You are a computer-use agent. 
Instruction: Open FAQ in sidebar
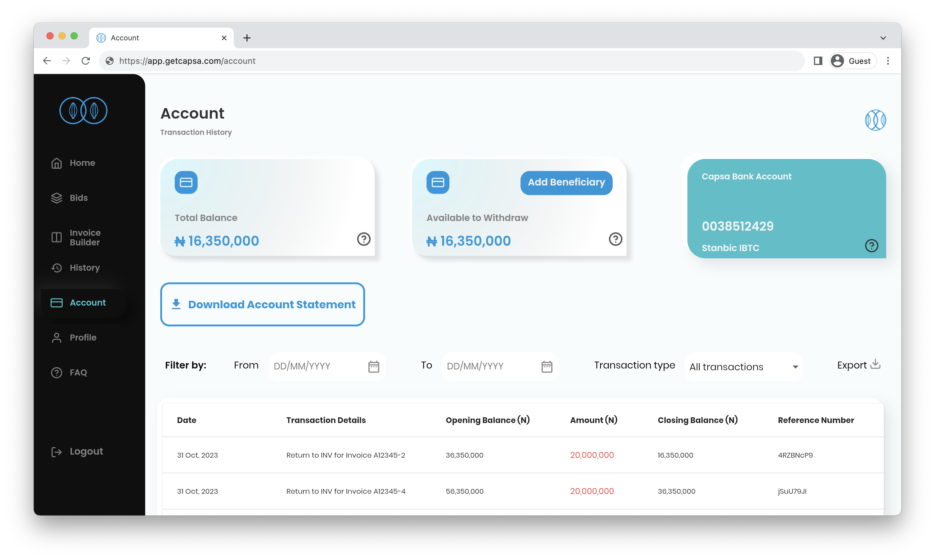pyautogui.click(x=69, y=372)
